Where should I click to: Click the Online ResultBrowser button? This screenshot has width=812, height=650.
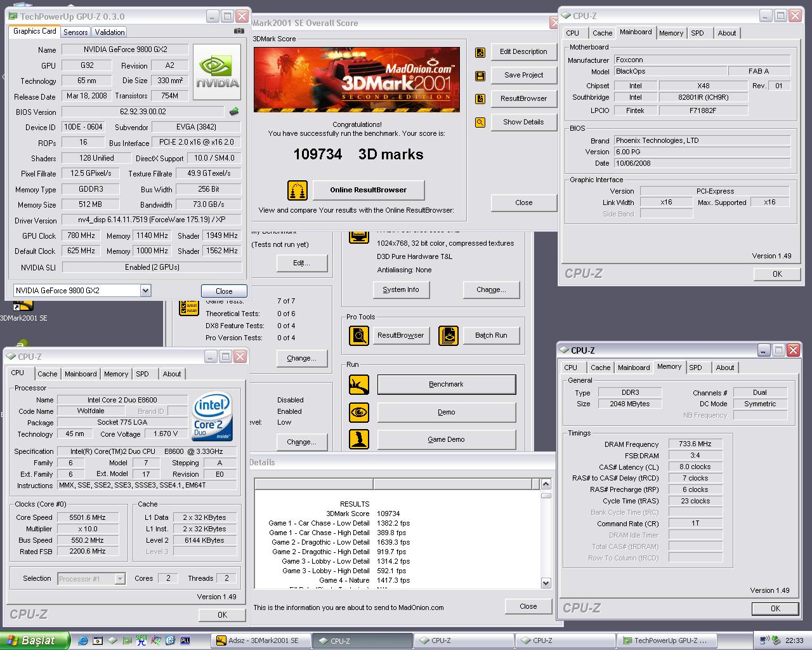point(368,190)
